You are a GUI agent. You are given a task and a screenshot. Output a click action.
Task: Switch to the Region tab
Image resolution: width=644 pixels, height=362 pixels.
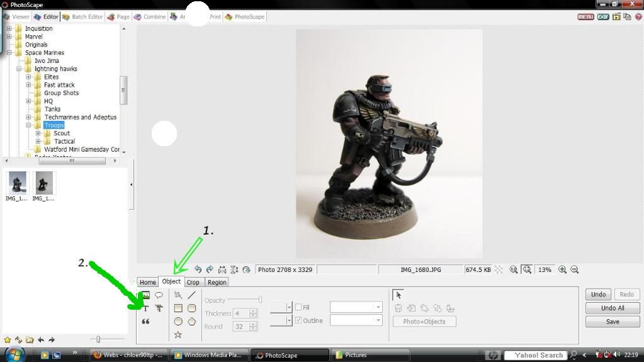click(x=217, y=282)
